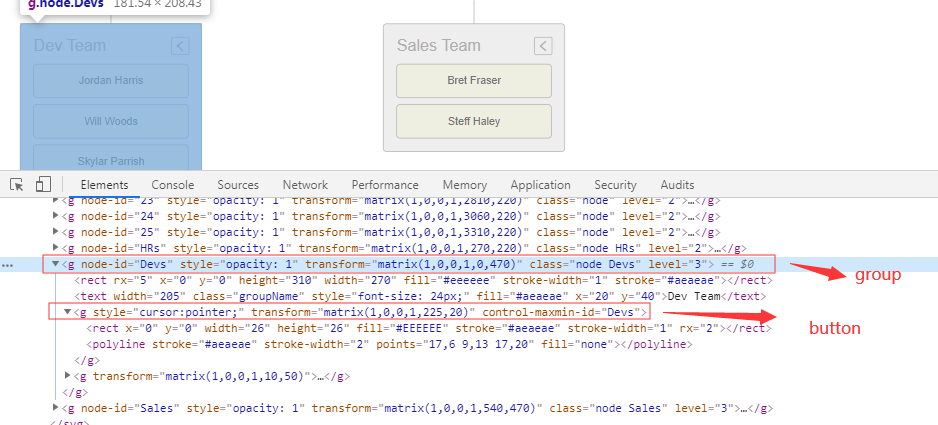This screenshot has width=938, height=425.
Task: Toggle the device toolbar icon
Action: 42,184
